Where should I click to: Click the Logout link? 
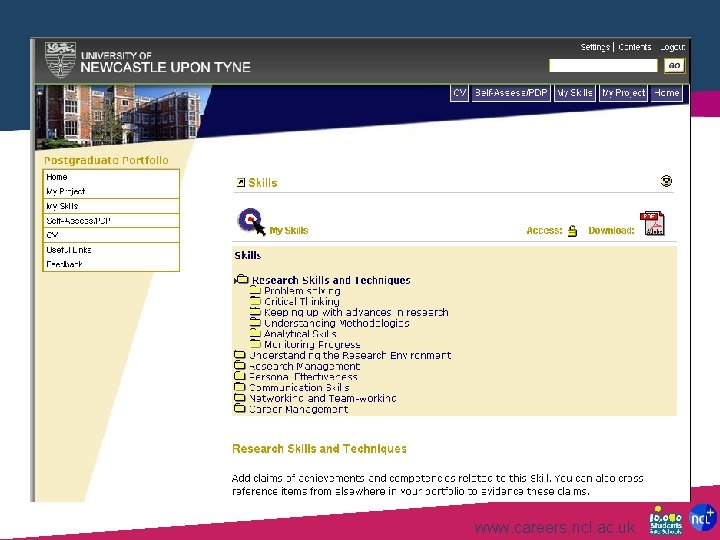673,47
